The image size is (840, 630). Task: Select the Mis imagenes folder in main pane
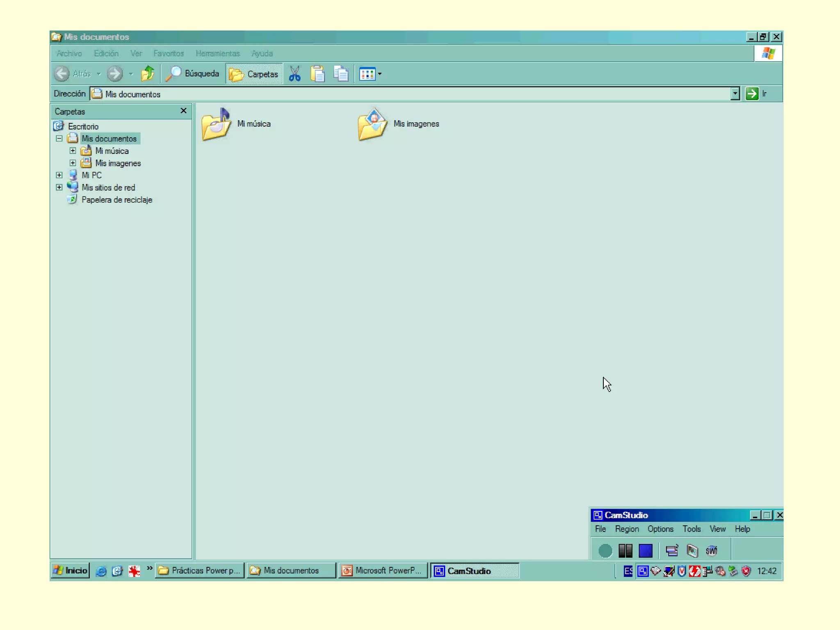pyautogui.click(x=372, y=124)
